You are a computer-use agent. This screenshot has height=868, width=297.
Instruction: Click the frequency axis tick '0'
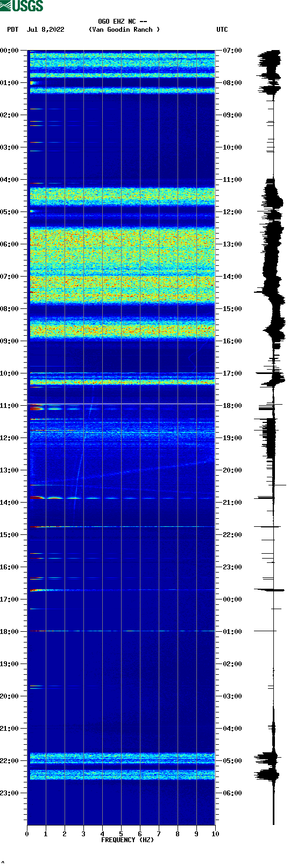(x=27, y=834)
